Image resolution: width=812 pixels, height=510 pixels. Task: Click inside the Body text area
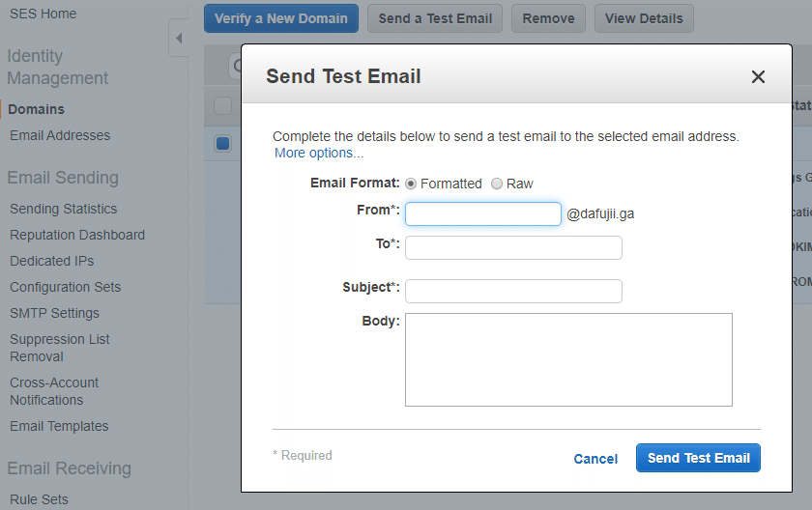pos(568,359)
